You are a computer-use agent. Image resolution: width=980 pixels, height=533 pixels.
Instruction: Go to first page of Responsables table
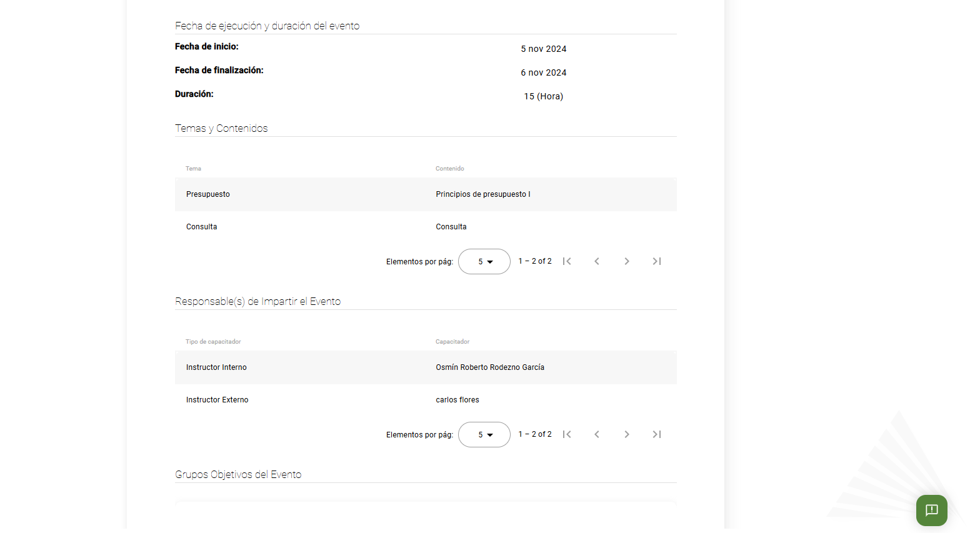pos(566,434)
